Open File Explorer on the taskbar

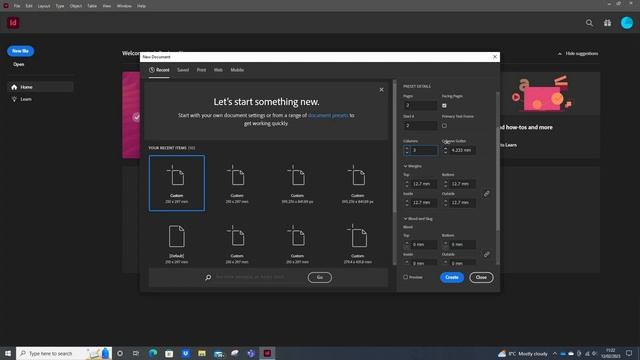click(x=202, y=353)
